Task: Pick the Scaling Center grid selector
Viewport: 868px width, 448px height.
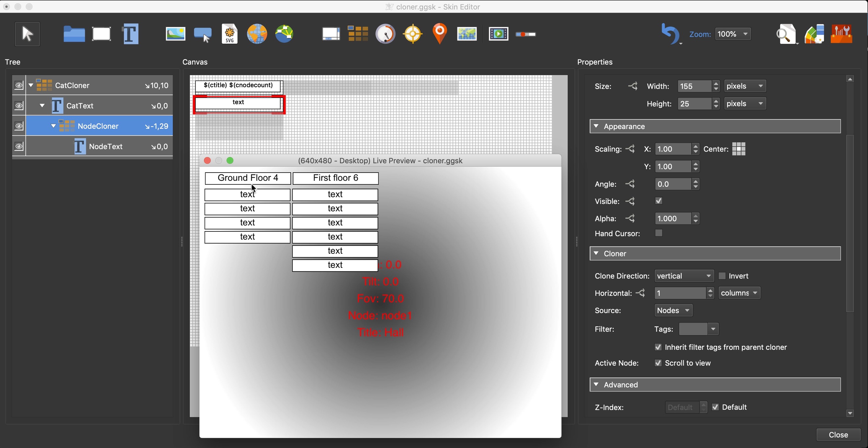Action: point(739,149)
